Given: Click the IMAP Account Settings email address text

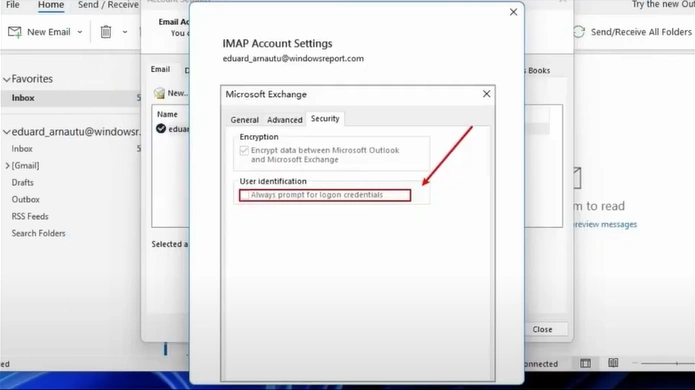Looking at the screenshot, I should 293,58.
